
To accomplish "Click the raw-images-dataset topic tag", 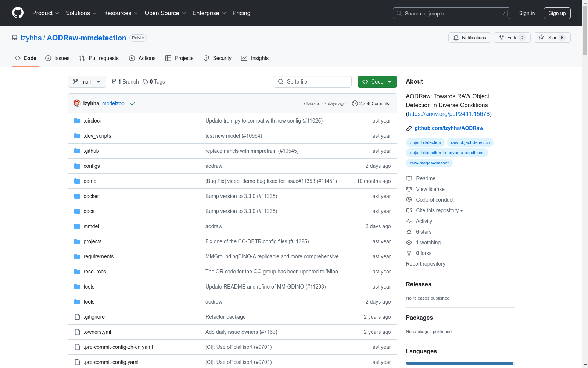I will [429, 163].
